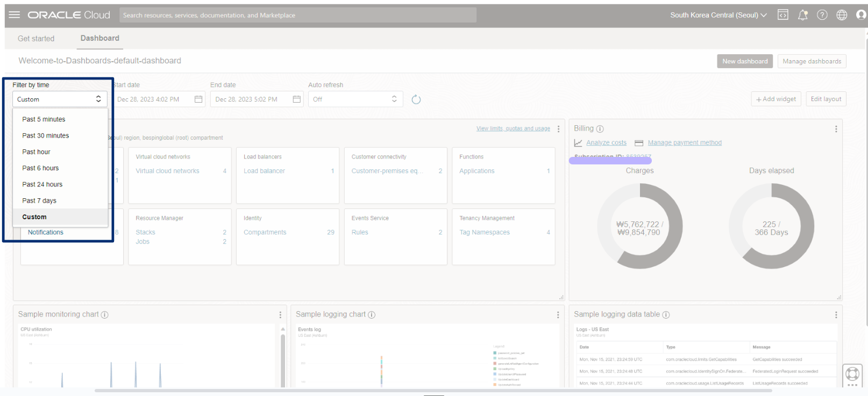Select Past hour option
The image size is (868, 396).
pos(60,152)
